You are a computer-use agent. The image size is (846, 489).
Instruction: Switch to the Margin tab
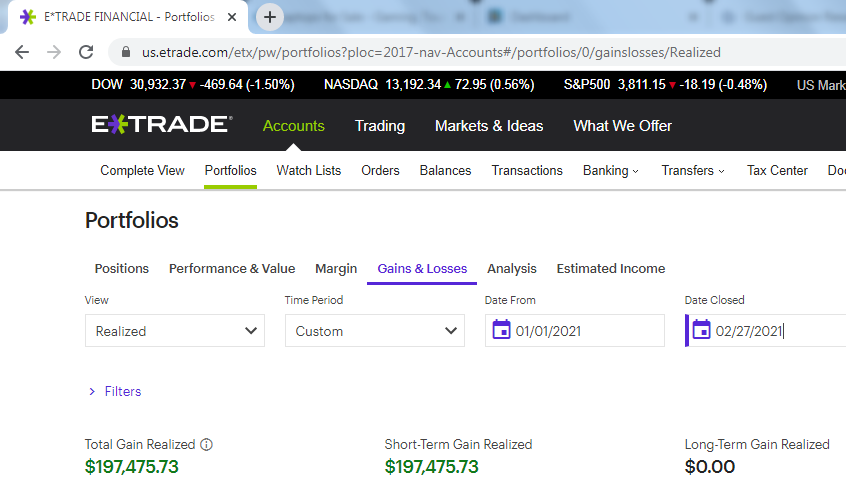click(336, 269)
